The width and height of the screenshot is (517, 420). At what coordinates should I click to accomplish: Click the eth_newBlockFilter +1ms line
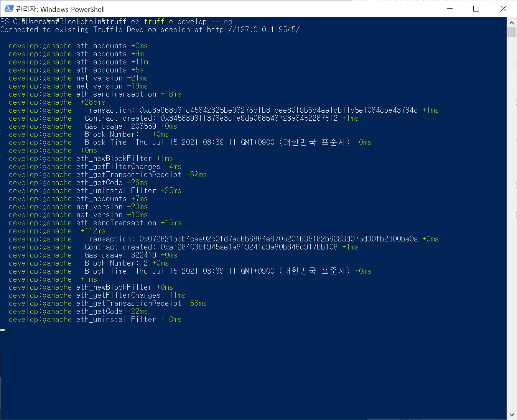click(91, 158)
